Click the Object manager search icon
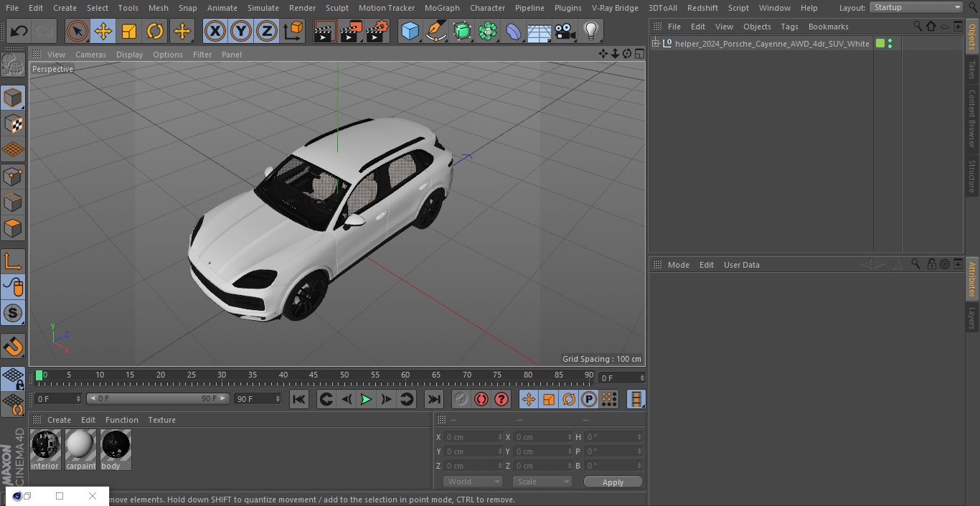This screenshot has height=506, width=980. pos(918,26)
